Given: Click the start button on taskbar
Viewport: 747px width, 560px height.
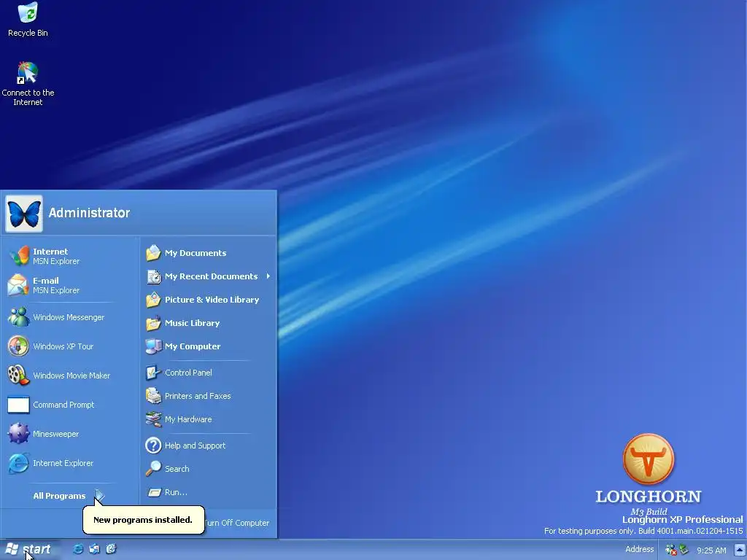Looking at the screenshot, I should coord(29,550).
